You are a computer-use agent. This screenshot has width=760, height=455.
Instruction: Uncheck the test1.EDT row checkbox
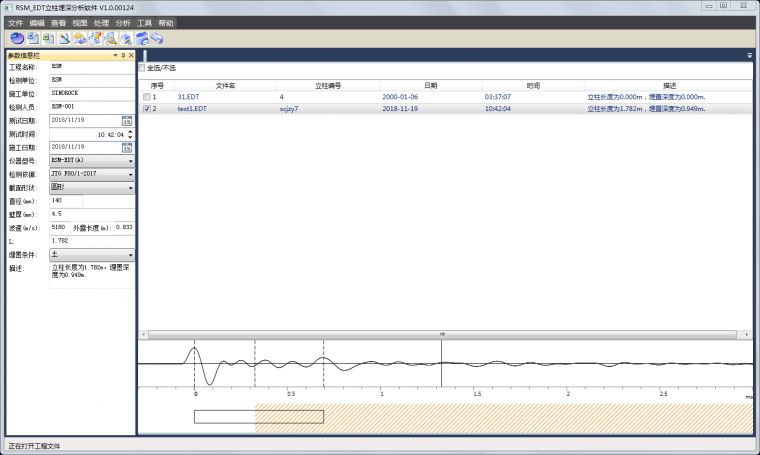pyautogui.click(x=147, y=108)
